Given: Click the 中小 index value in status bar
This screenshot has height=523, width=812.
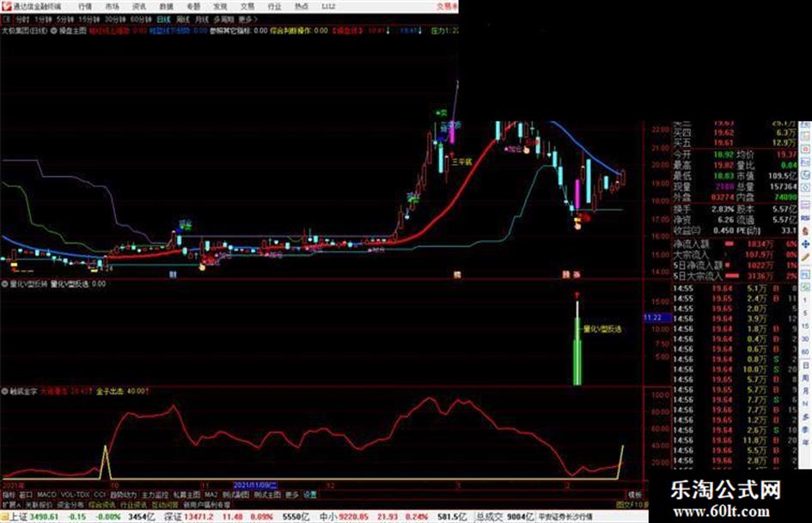Looking at the screenshot, I should [x=354, y=517].
